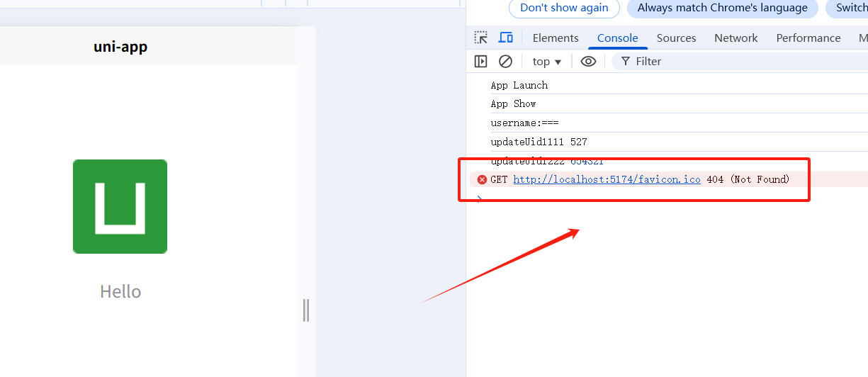The width and height of the screenshot is (868, 377).
Task: Click the '404 (Not Found)' error text
Action: 748,179
